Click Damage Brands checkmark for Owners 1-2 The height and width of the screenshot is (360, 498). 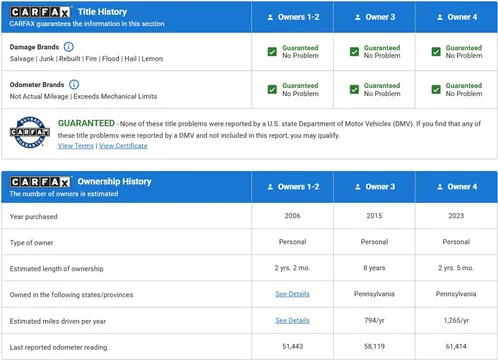click(272, 52)
